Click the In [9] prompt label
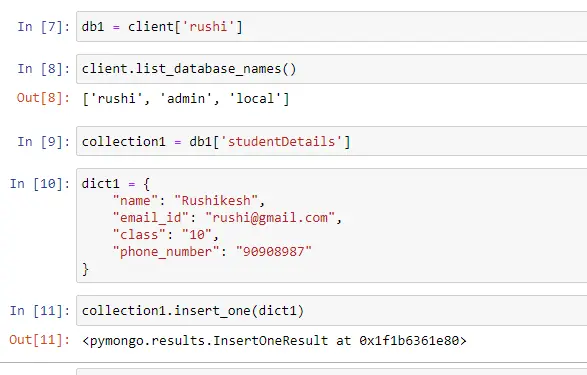 43,141
